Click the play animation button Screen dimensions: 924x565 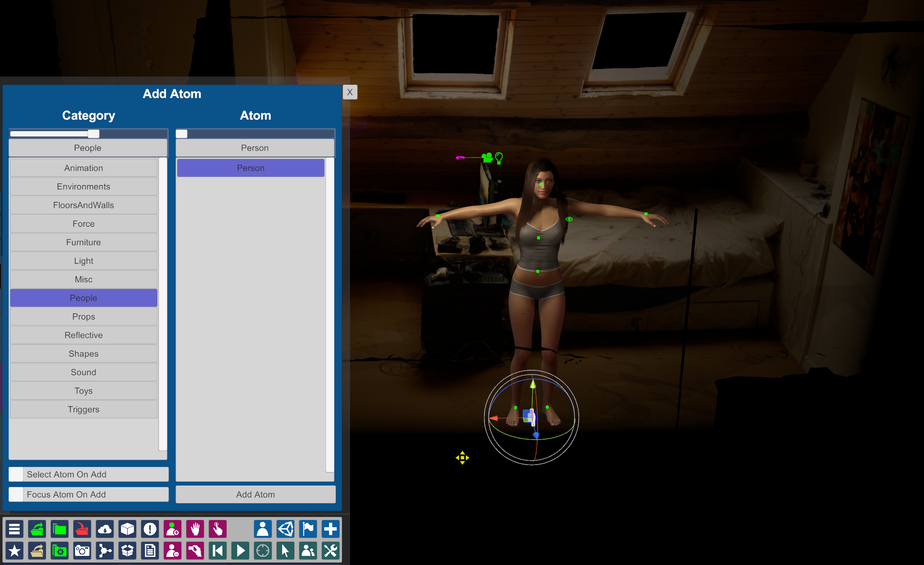click(x=240, y=551)
